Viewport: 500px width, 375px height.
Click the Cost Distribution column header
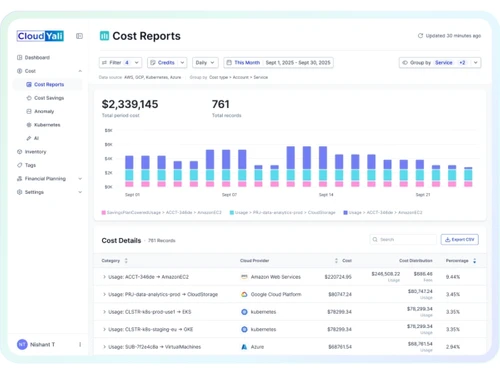coord(416,261)
